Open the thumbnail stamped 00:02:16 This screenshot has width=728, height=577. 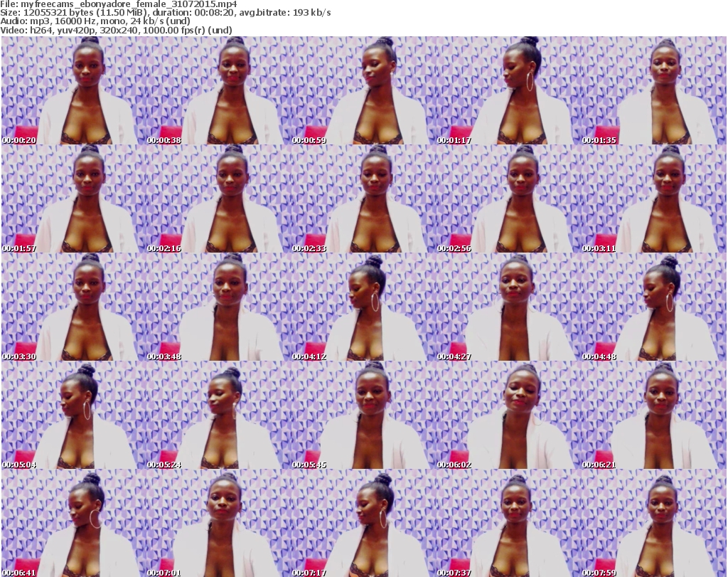click(219, 198)
